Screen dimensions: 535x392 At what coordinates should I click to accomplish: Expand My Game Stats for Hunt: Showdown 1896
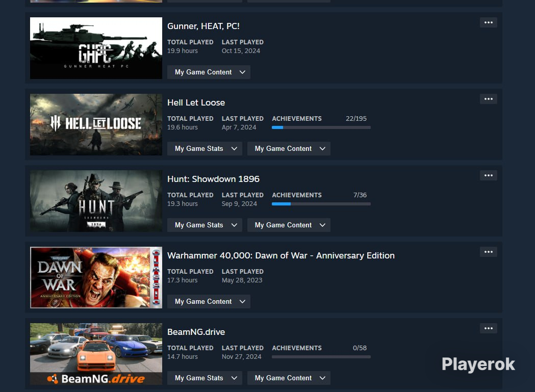tap(205, 225)
